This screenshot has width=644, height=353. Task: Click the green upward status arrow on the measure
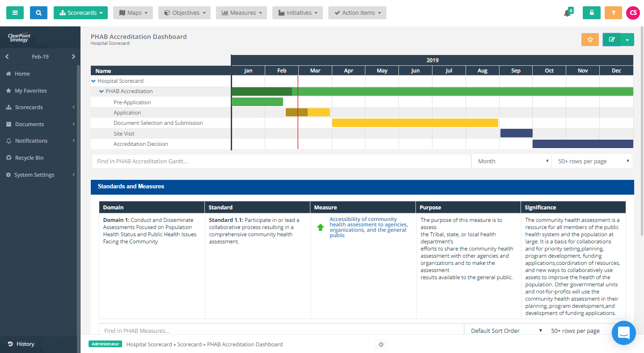click(x=320, y=227)
